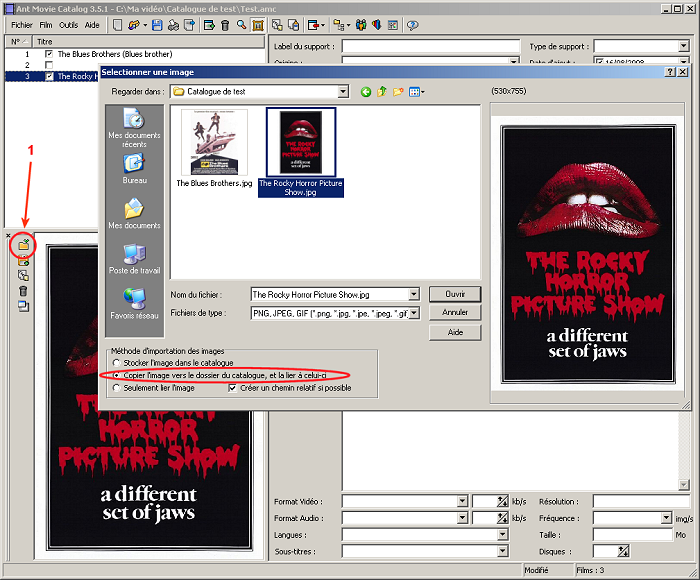
Task: Click the Label du support input field
Action: 431,46
